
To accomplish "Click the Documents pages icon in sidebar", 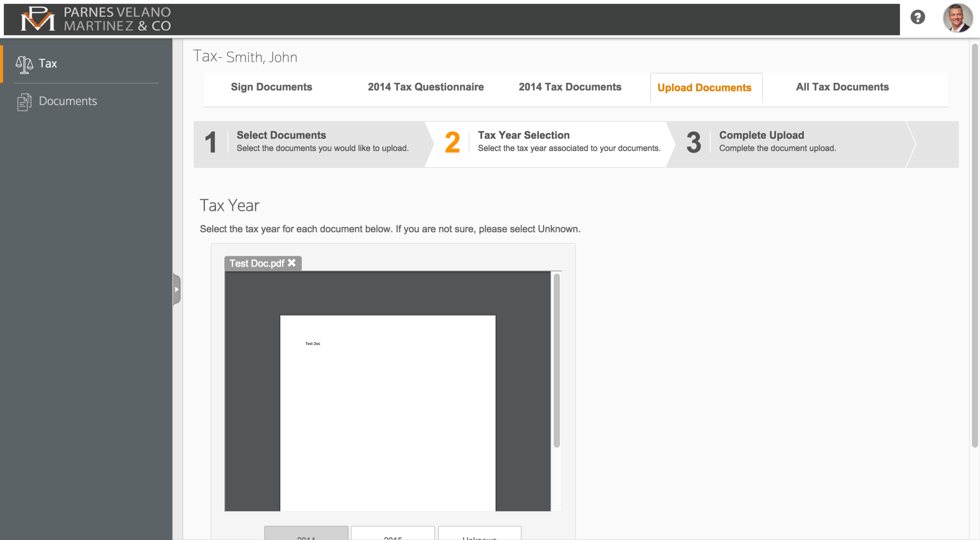I will pos(24,101).
